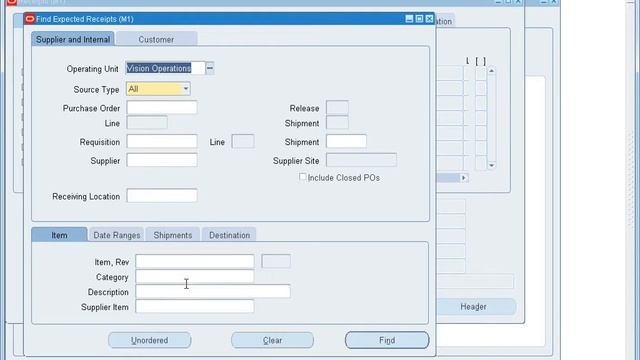Open the Destination tab
The width and height of the screenshot is (640, 360).
(229, 235)
